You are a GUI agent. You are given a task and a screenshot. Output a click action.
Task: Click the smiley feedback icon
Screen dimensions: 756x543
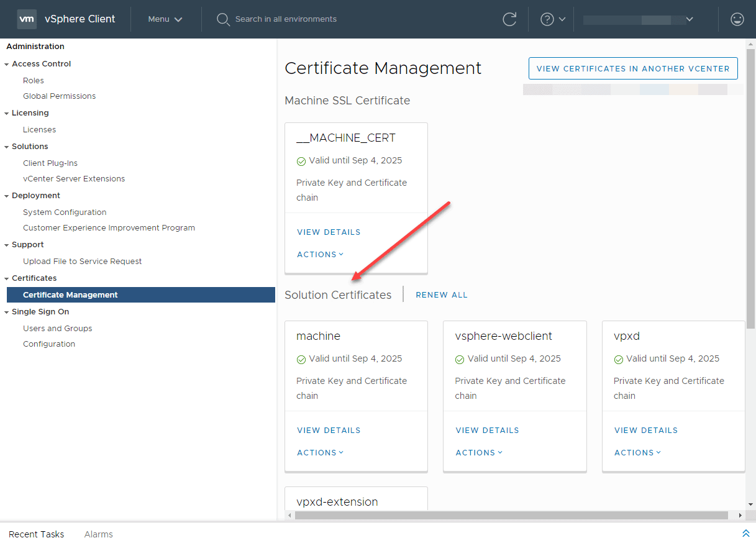(737, 19)
